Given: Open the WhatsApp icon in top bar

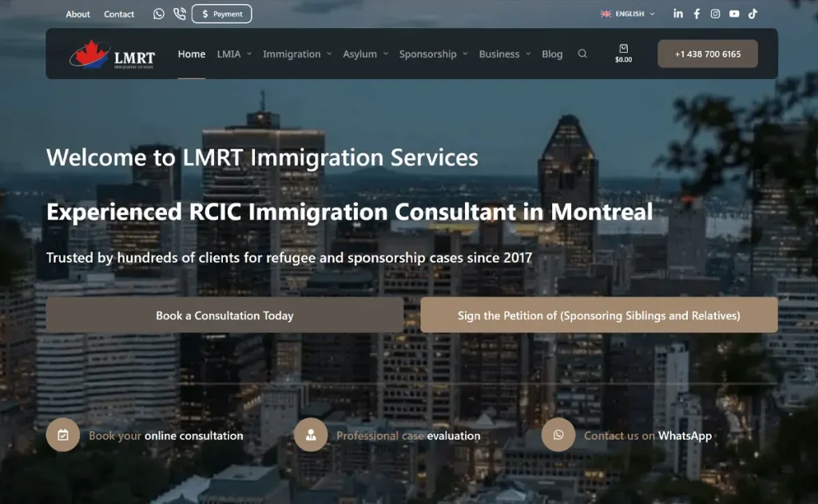Looking at the screenshot, I should tap(159, 14).
